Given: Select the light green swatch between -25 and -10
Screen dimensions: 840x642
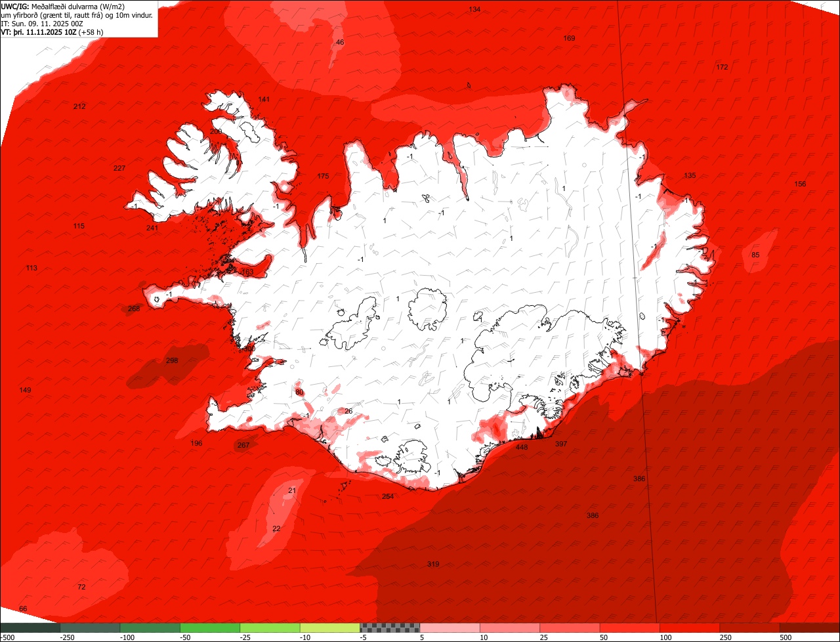Looking at the screenshot, I should pos(270,628).
